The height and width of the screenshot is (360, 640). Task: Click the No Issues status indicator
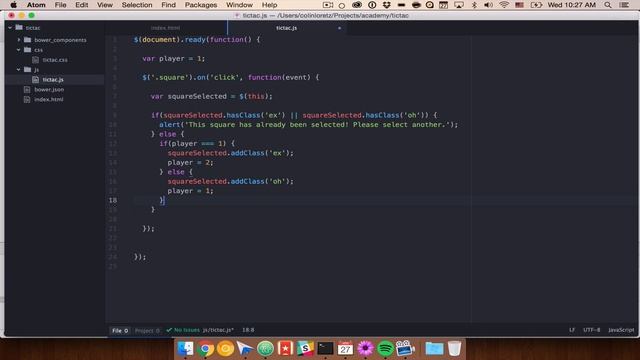pos(183,330)
